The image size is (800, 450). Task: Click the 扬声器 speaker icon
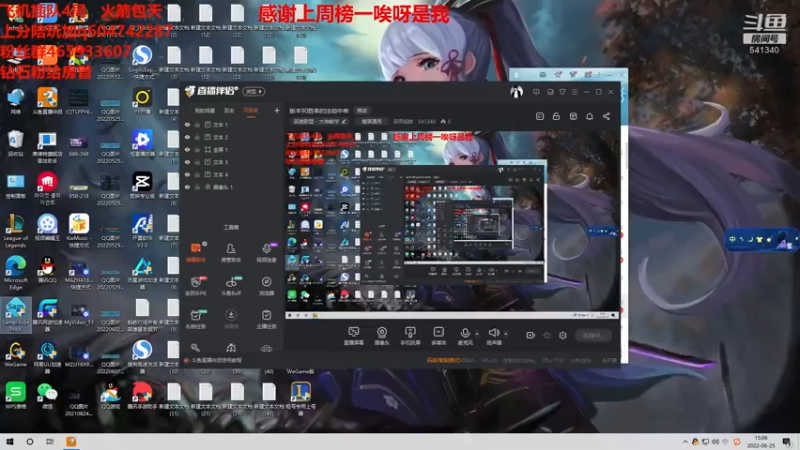coord(494,334)
